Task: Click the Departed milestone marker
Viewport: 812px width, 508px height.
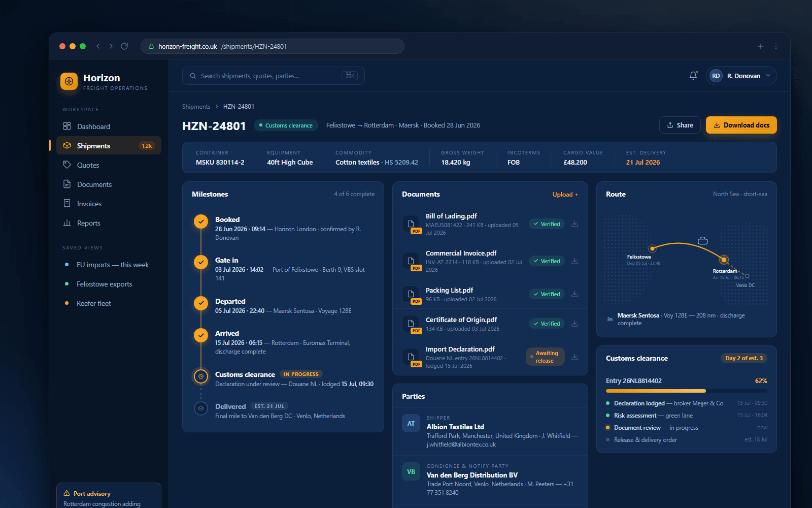Action: pyautogui.click(x=201, y=303)
